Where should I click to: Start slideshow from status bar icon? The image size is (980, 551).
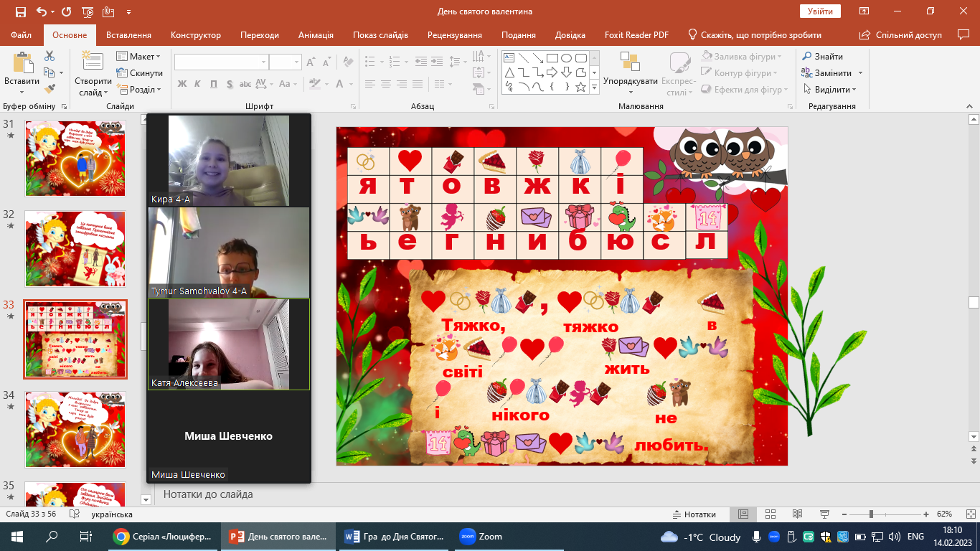pyautogui.click(x=823, y=514)
